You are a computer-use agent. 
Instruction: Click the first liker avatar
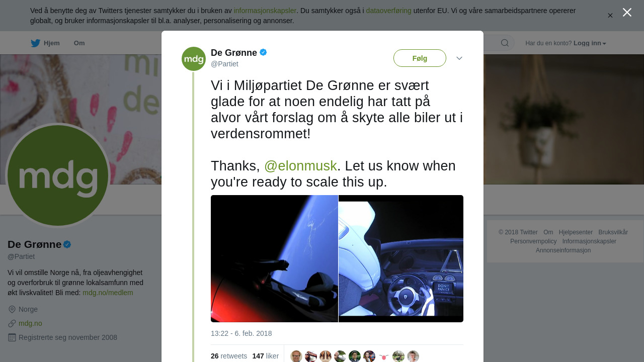[296, 356]
